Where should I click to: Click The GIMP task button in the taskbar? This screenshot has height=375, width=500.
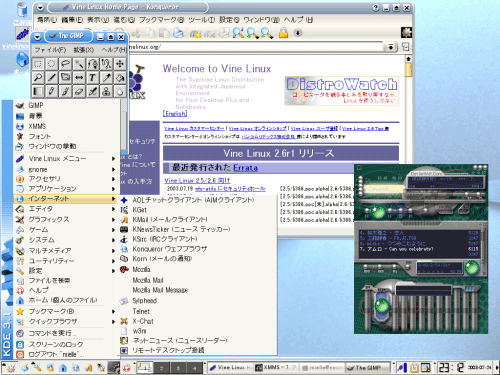[368, 367]
